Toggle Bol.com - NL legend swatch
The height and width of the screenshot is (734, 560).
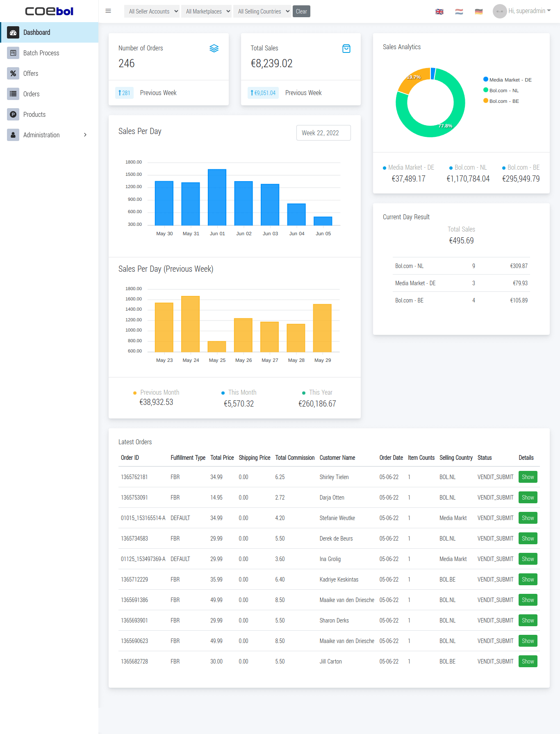486,90
